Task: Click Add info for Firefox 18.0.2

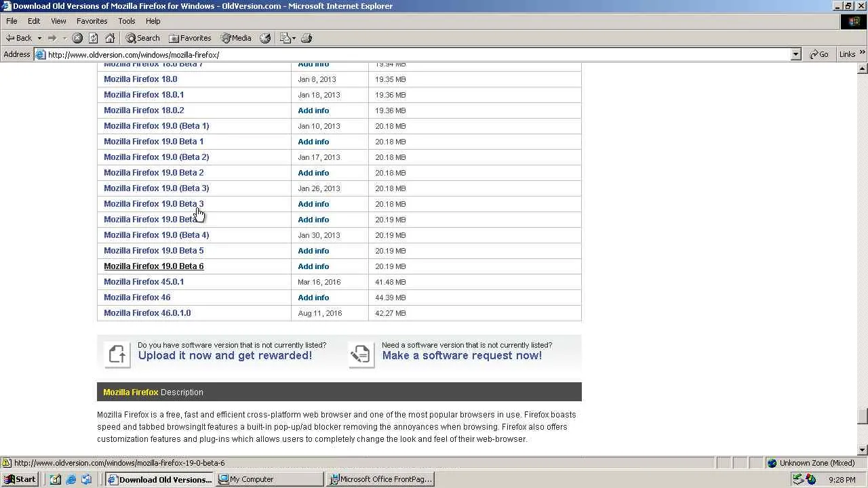Action: pos(313,110)
